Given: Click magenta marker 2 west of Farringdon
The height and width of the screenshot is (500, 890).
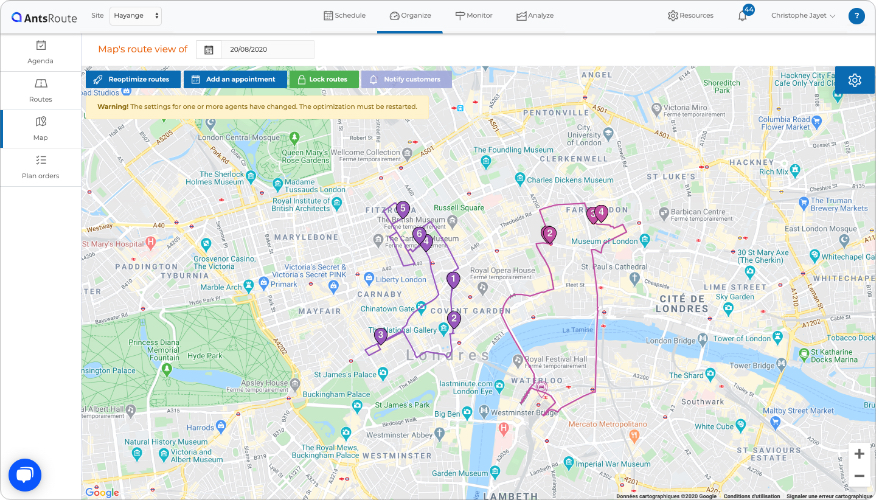Looking at the screenshot, I should click(549, 234).
